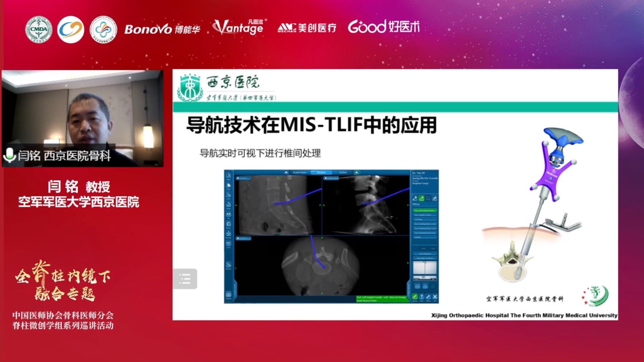Click the frame icon in right panel row

[x=428, y=198]
